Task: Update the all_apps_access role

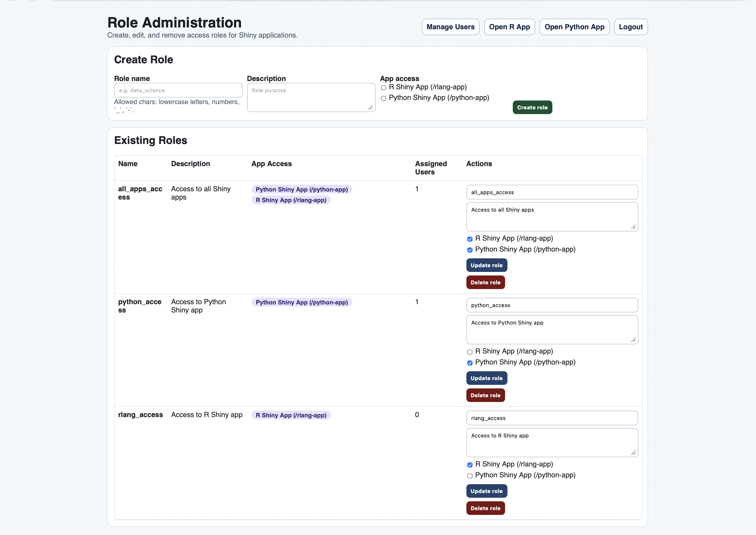Action: click(486, 265)
